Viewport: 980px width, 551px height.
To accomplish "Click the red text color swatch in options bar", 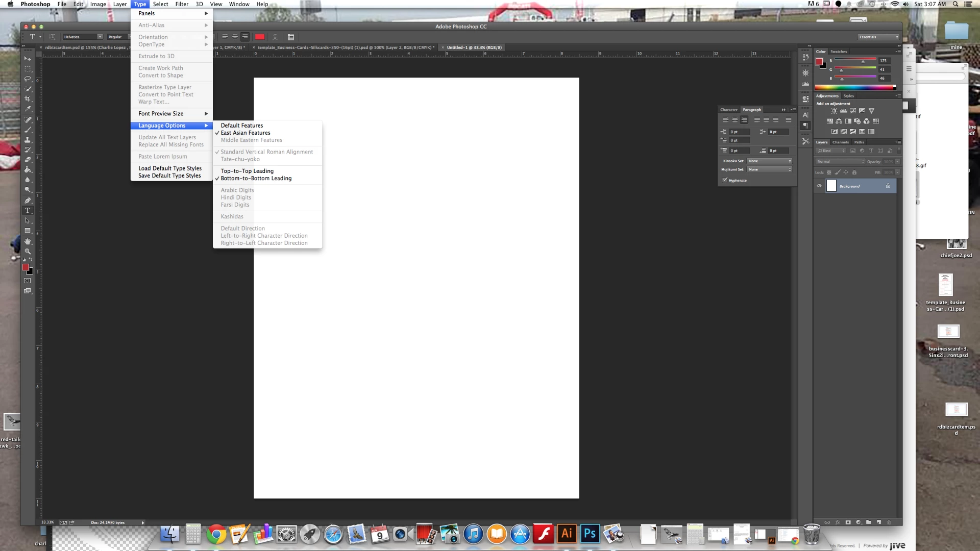I will [260, 37].
